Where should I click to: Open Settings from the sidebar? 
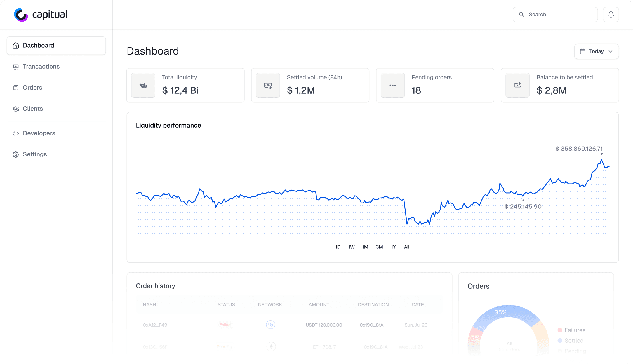tap(35, 154)
